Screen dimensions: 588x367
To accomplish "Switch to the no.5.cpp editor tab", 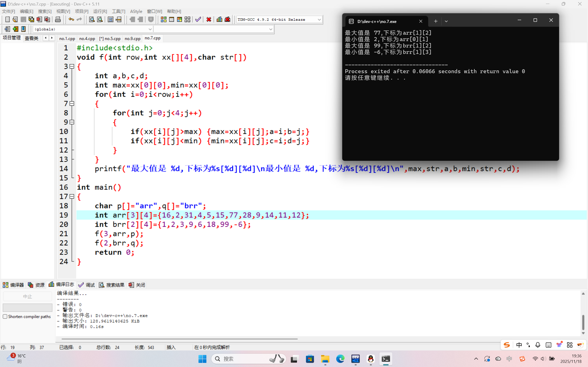I will (110, 39).
